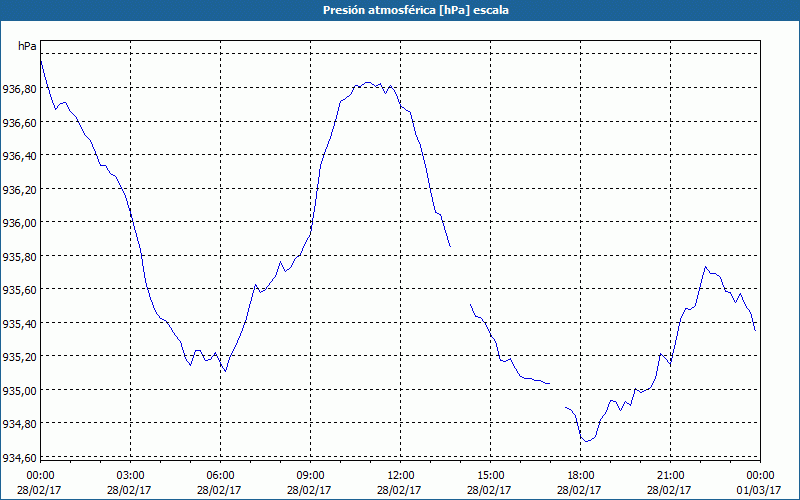
Task: Select the 935,60 pressure label
Action: [x=20, y=289]
